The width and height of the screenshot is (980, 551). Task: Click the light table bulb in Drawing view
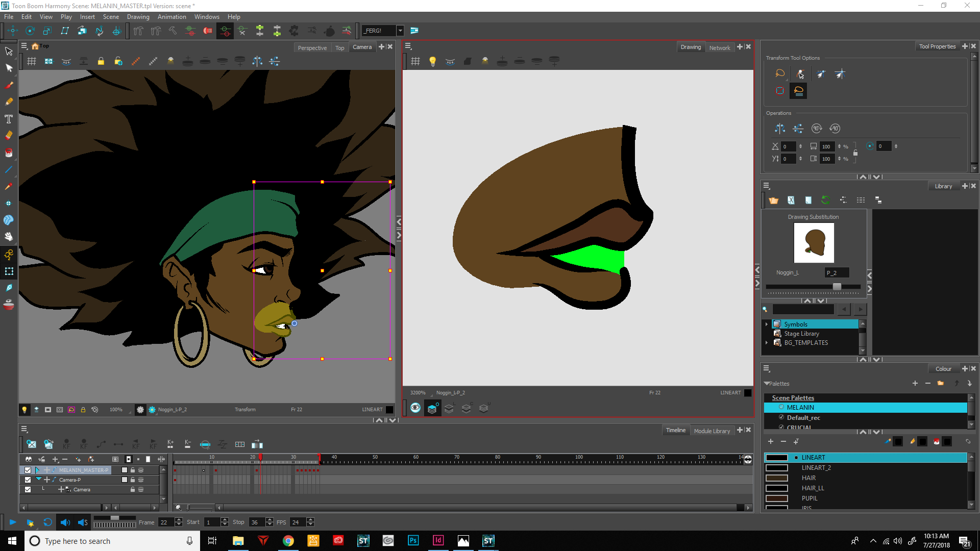(x=432, y=61)
